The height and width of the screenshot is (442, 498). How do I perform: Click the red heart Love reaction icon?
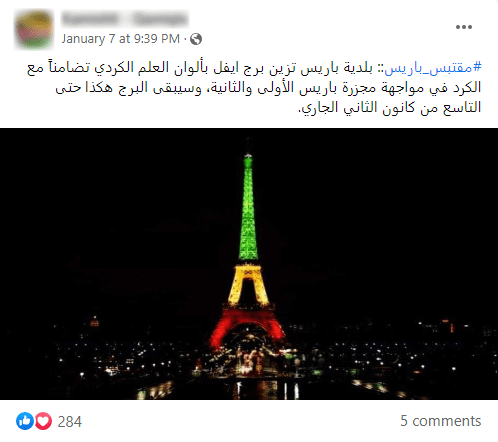coord(43,421)
